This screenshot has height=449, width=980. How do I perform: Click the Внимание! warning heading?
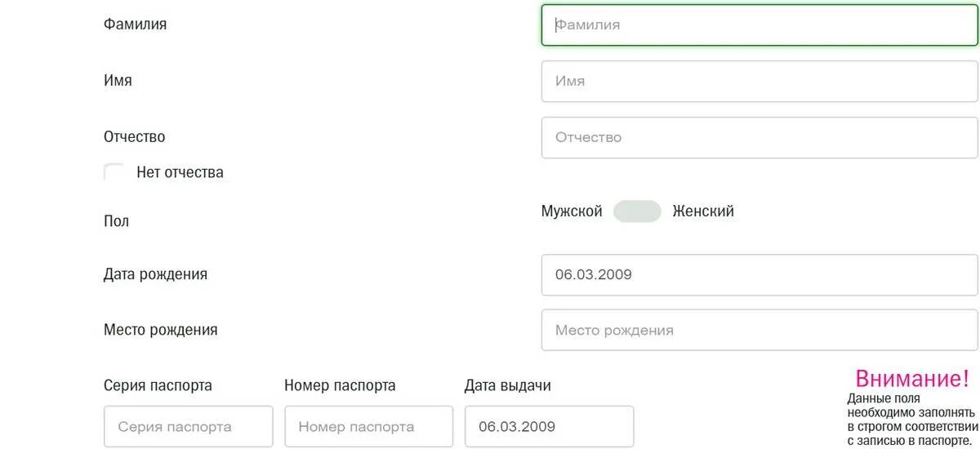(912, 379)
